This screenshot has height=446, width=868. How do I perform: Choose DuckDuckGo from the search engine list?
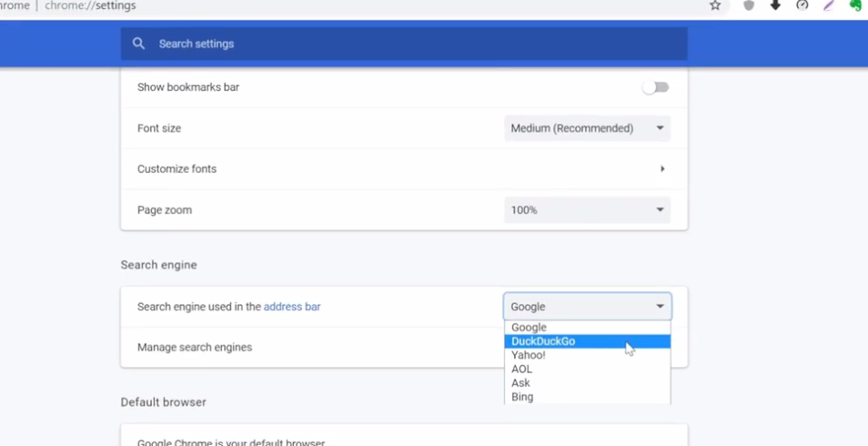tap(588, 341)
